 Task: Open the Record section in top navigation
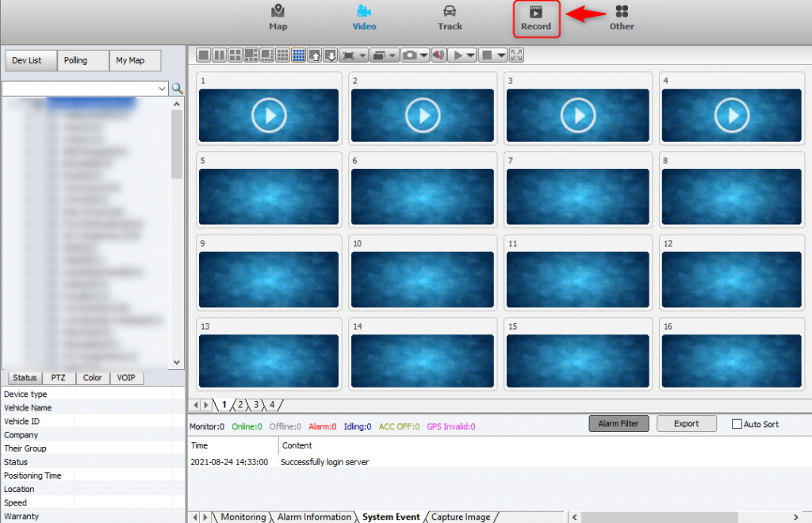point(536,18)
